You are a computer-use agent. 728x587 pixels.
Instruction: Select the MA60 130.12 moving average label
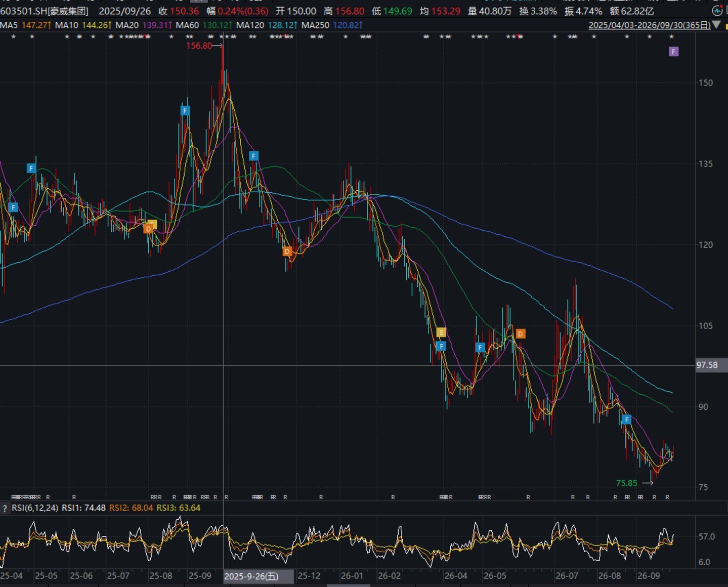tap(203, 25)
